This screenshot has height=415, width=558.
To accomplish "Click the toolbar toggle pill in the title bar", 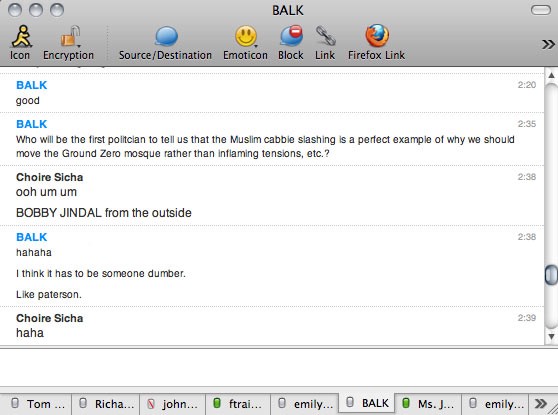I will 541,10.
